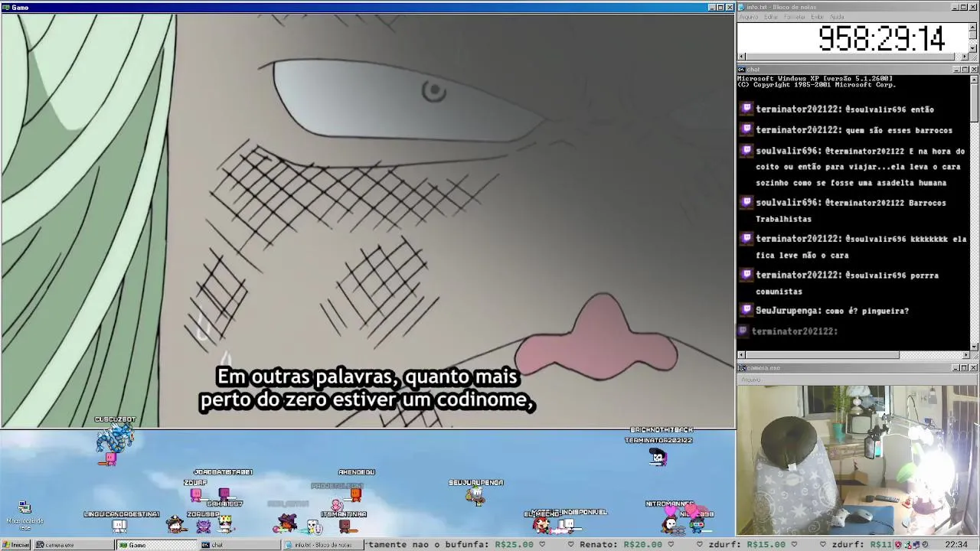This screenshot has height=551, width=980.
Task: Click the webcam video in camera.exe
Action: click(857, 459)
